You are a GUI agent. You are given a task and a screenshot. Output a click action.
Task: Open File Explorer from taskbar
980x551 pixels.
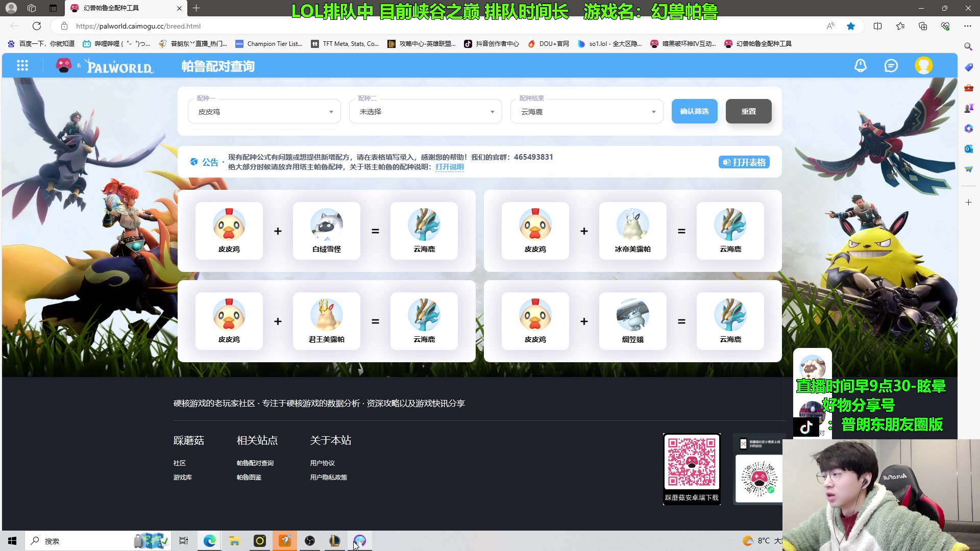pyautogui.click(x=234, y=541)
